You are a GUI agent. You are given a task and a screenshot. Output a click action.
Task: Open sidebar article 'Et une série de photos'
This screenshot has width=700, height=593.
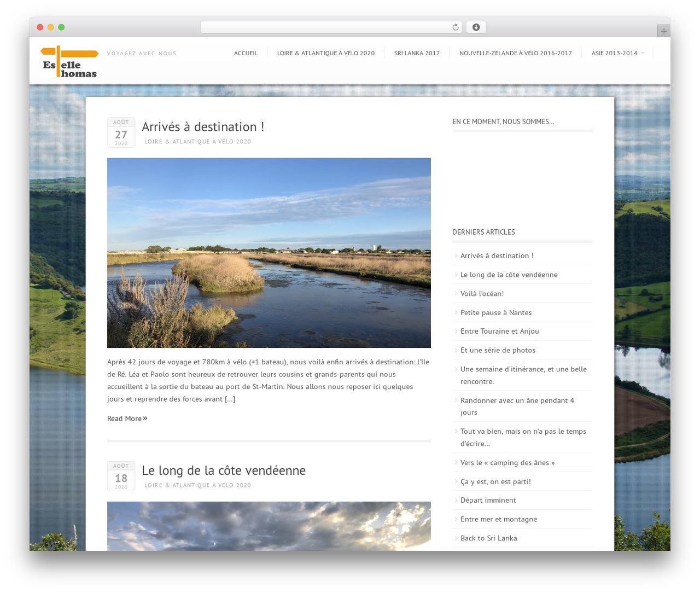pos(498,350)
